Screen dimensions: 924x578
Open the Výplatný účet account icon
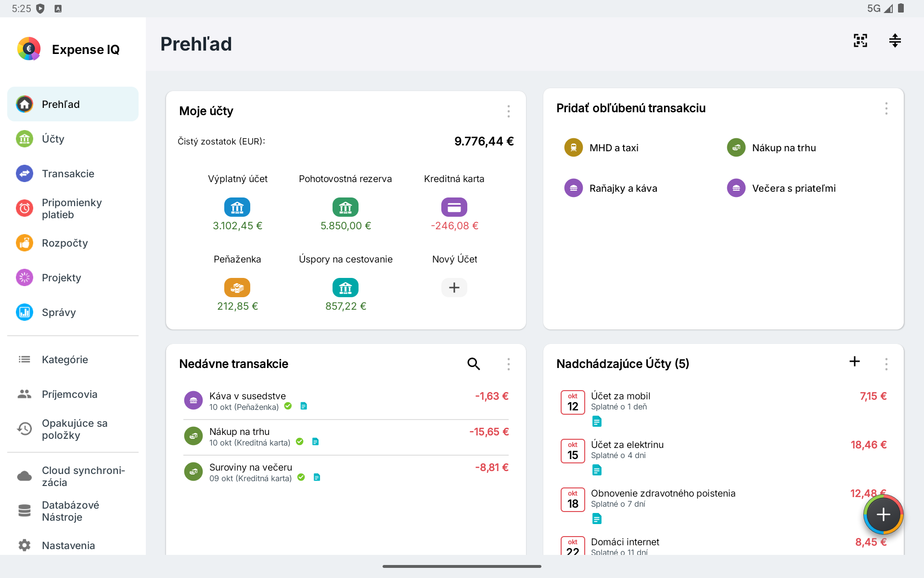tap(237, 207)
